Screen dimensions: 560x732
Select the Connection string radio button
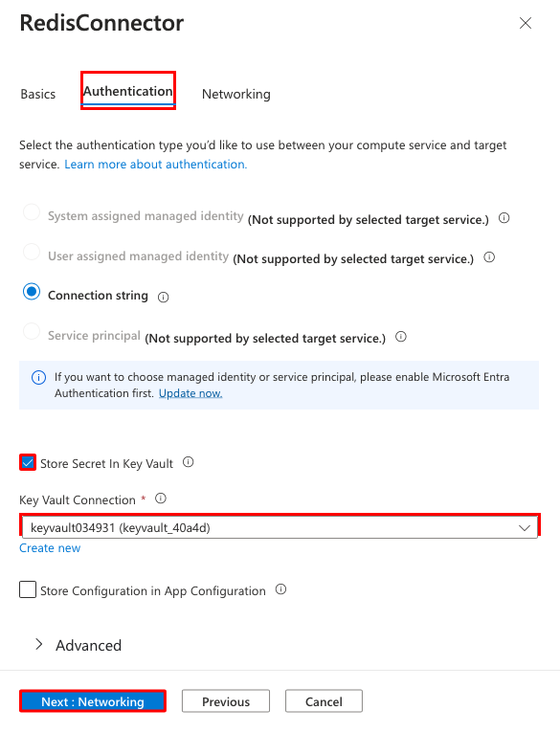[x=32, y=292]
